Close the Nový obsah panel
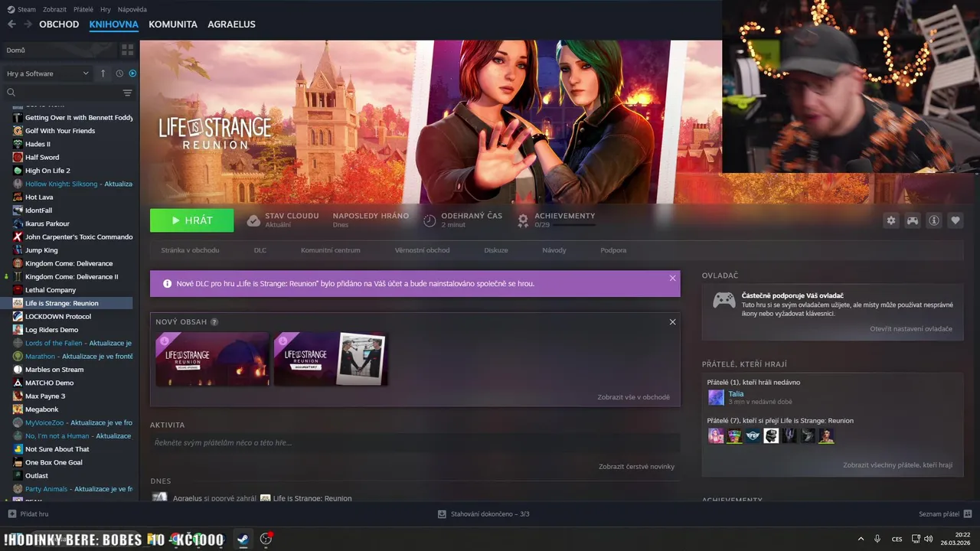This screenshot has width=980, height=551. coord(673,322)
